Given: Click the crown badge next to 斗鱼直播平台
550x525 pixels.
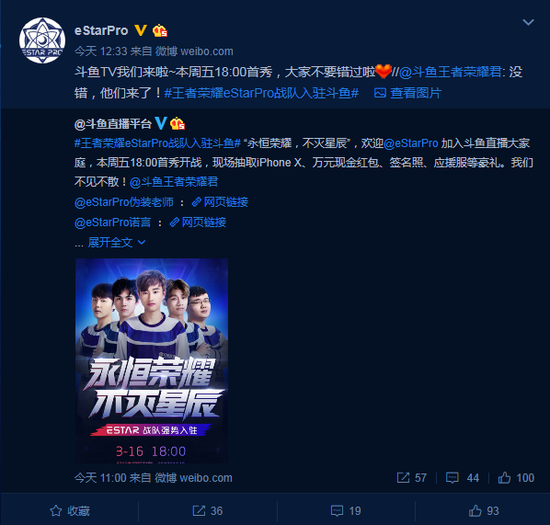Looking at the screenshot, I should click(177, 123).
